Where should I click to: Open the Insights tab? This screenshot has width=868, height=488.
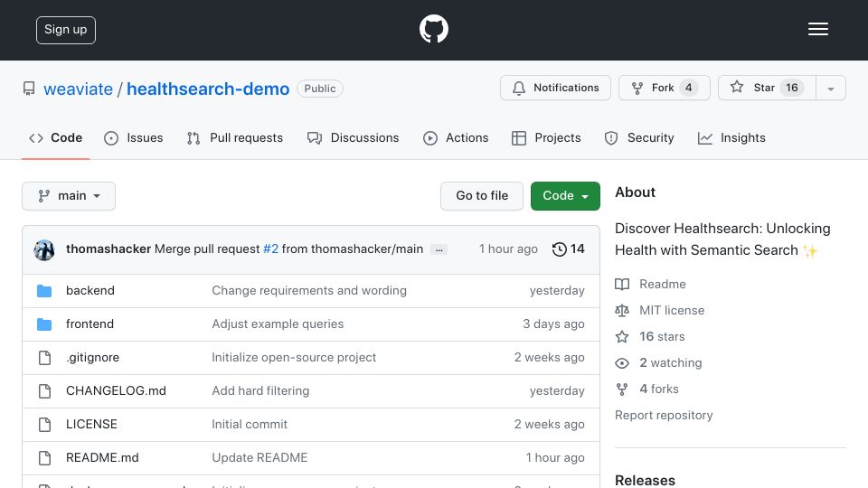click(731, 137)
